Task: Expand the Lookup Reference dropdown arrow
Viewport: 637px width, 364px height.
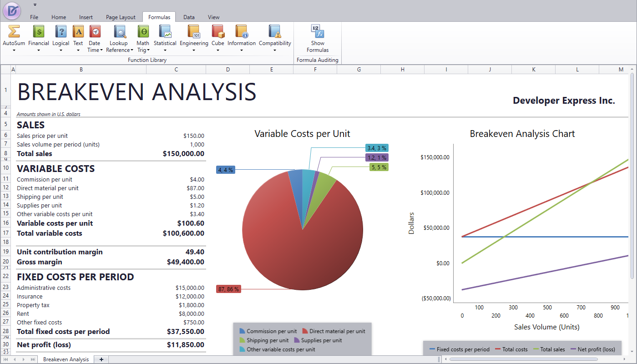Action: (x=132, y=51)
